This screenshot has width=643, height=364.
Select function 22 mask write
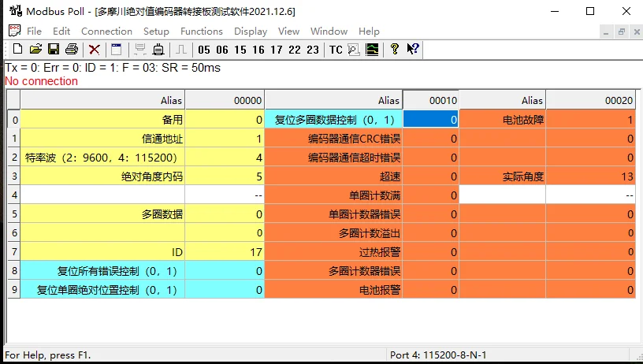click(x=295, y=50)
